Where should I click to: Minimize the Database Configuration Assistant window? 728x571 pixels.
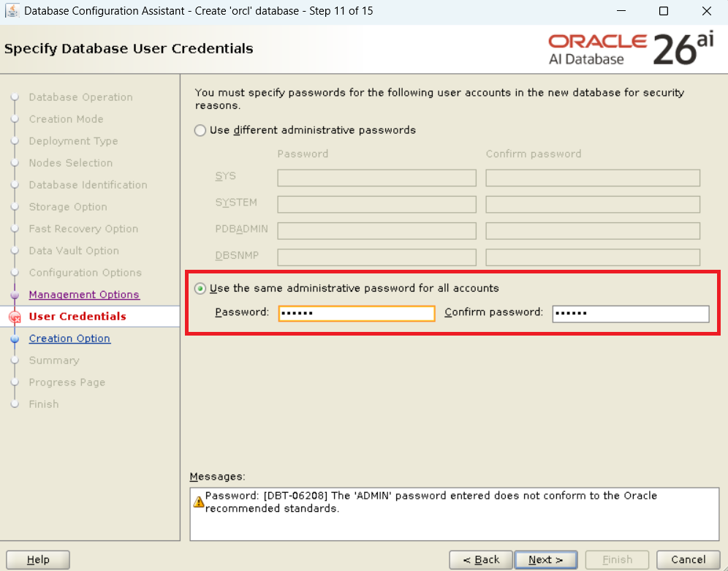tap(621, 11)
